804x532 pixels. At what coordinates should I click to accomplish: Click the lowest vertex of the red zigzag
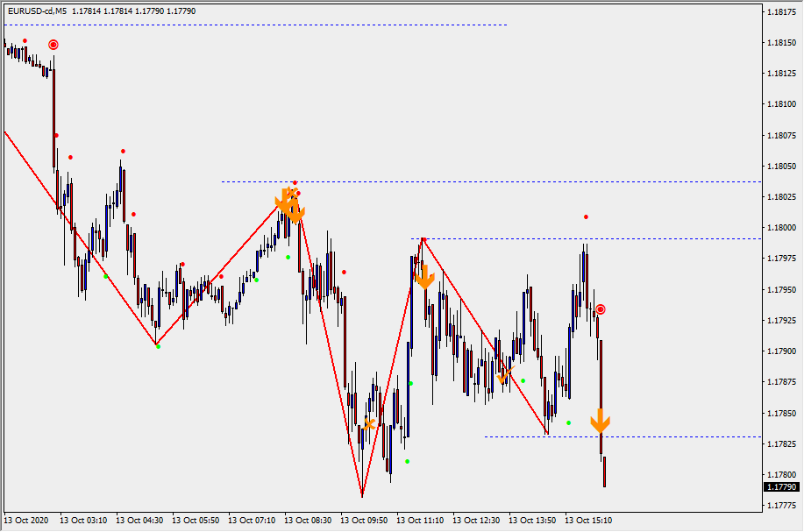coord(361,497)
